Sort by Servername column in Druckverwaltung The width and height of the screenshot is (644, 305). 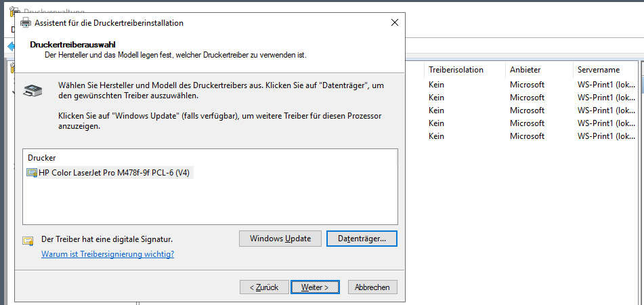[x=604, y=70]
